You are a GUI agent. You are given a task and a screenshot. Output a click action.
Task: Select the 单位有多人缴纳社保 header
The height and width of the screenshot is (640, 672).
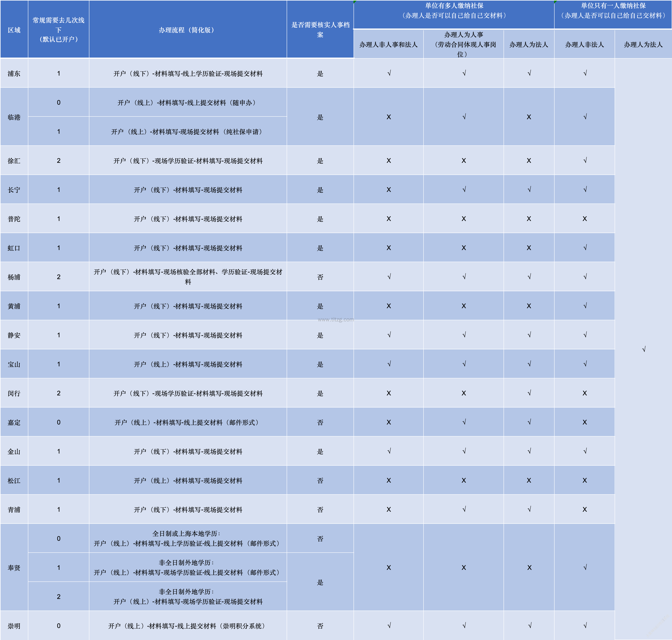pyautogui.click(x=454, y=11)
